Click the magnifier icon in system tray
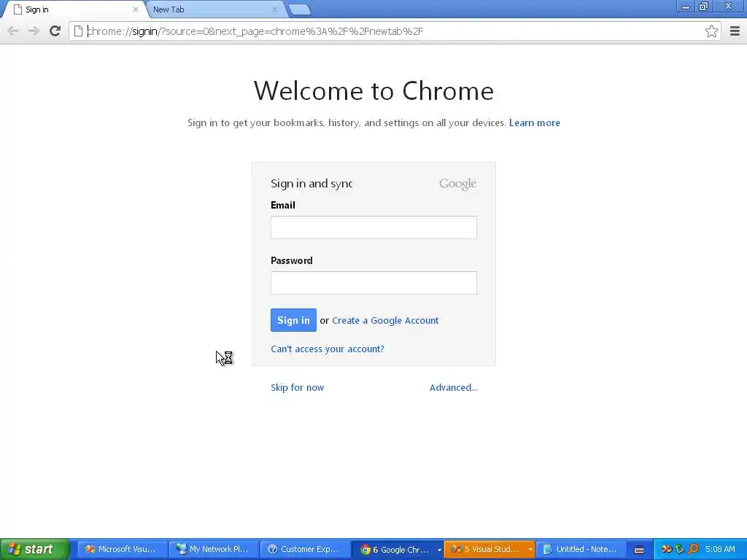This screenshot has height=560, width=747. click(693, 549)
